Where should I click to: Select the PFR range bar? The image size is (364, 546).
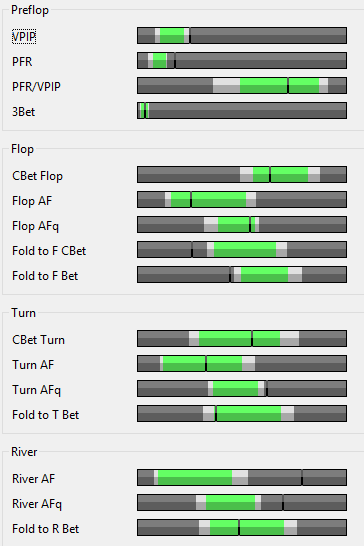pos(242,61)
